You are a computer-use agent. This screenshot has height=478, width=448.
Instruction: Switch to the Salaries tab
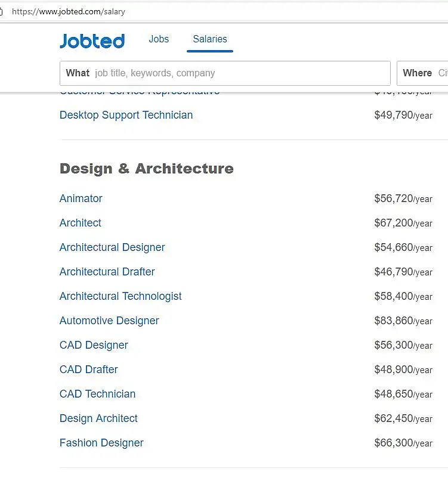click(210, 39)
